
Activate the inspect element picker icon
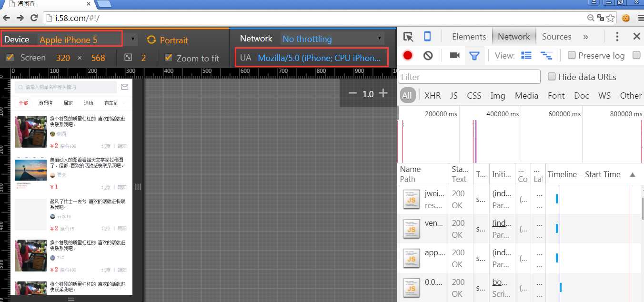pyautogui.click(x=408, y=37)
